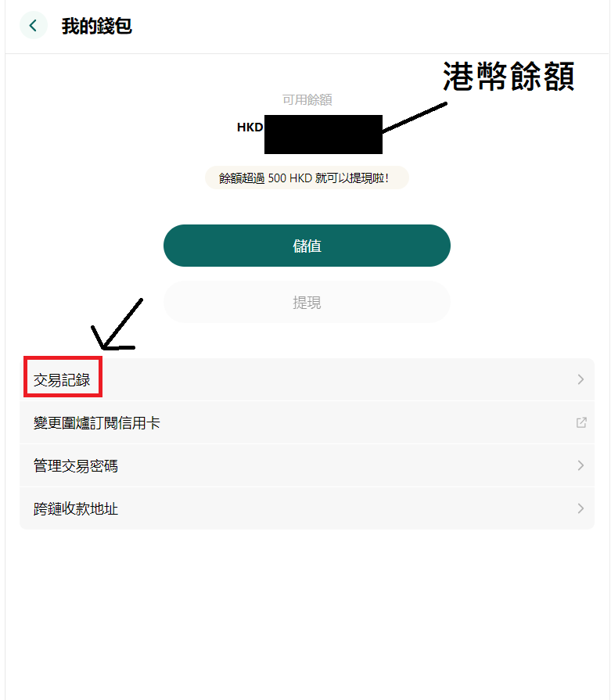Click the black line pointing at balance
This screenshot has width=611, height=700.
(x=415, y=117)
